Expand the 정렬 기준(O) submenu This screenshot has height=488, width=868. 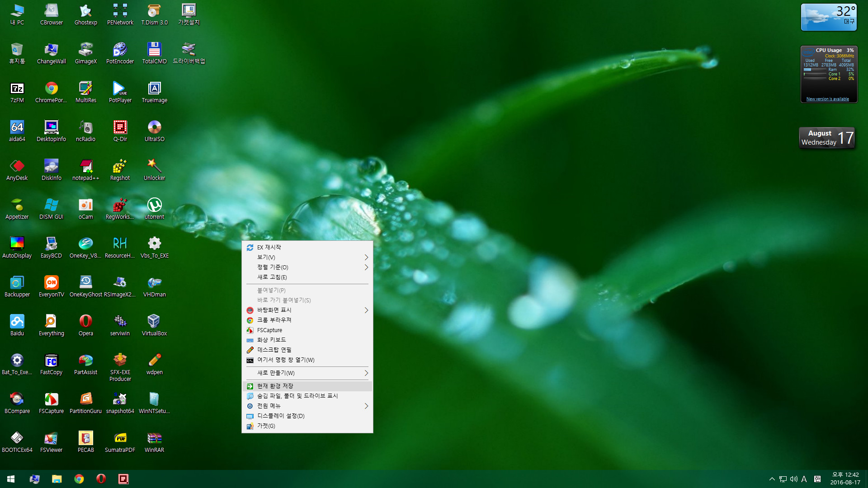coord(307,267)
